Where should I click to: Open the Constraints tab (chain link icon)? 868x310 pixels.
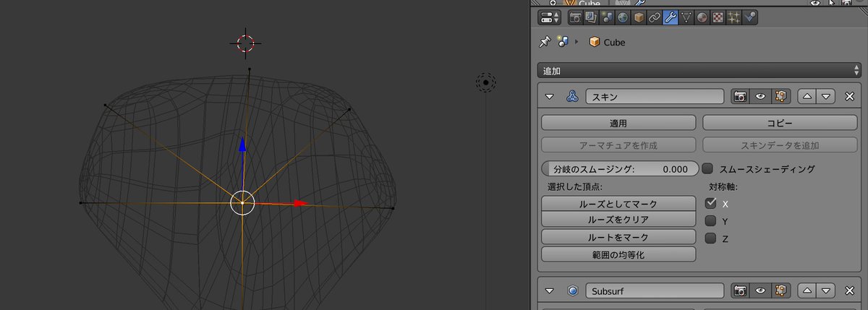[655, 17]
